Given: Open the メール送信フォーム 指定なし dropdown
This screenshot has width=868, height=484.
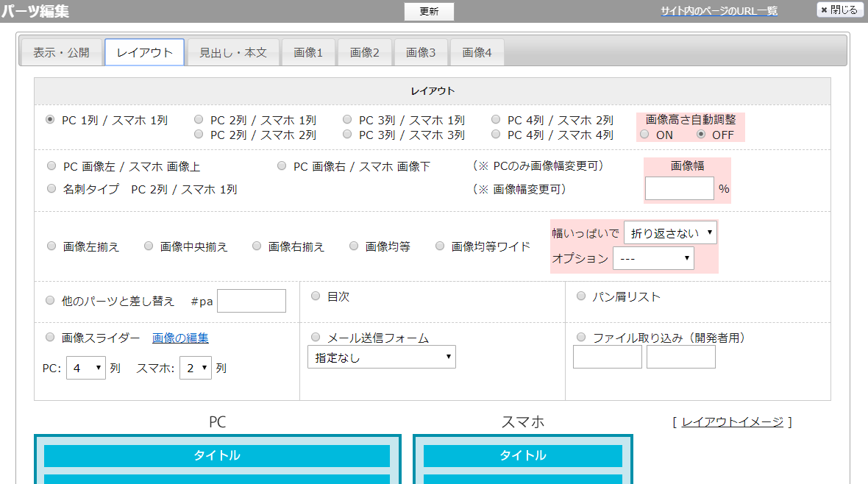Looking at the screenshot, I should point(381,357).
